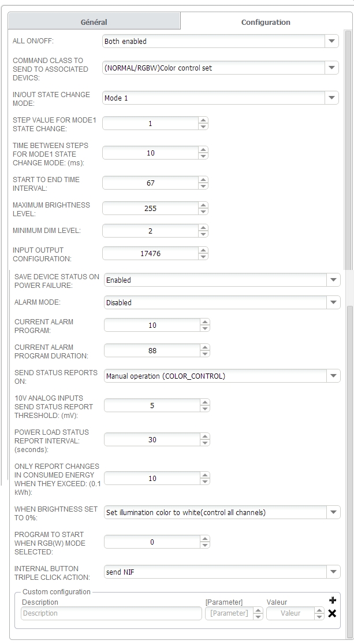Switch to the Général tab
Image resolution: width=354 pixels, height=644 pixels.
click(x=94, y=22)
